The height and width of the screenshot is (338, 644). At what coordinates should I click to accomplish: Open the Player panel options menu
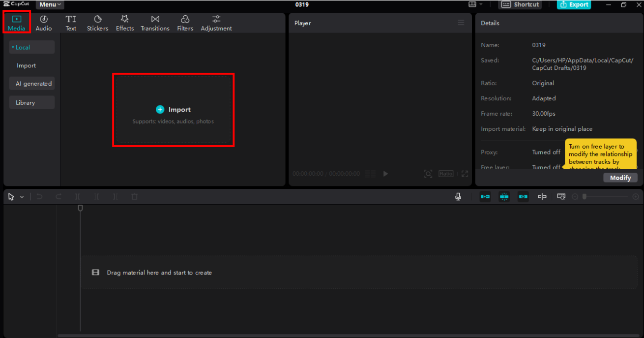point(461,23)
